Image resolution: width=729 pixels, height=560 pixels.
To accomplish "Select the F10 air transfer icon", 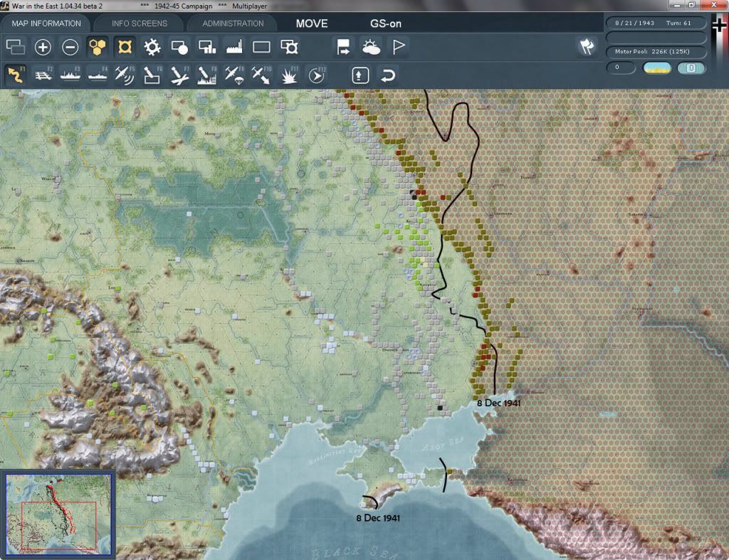I will [x=261, y=75].
